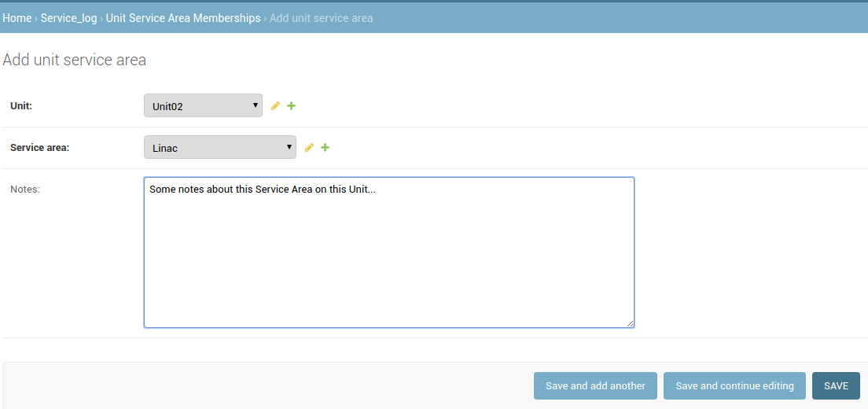868x409 pixels.
Task: Click the 'Add unit service area' page heading
Action: (x=74, y=60)
